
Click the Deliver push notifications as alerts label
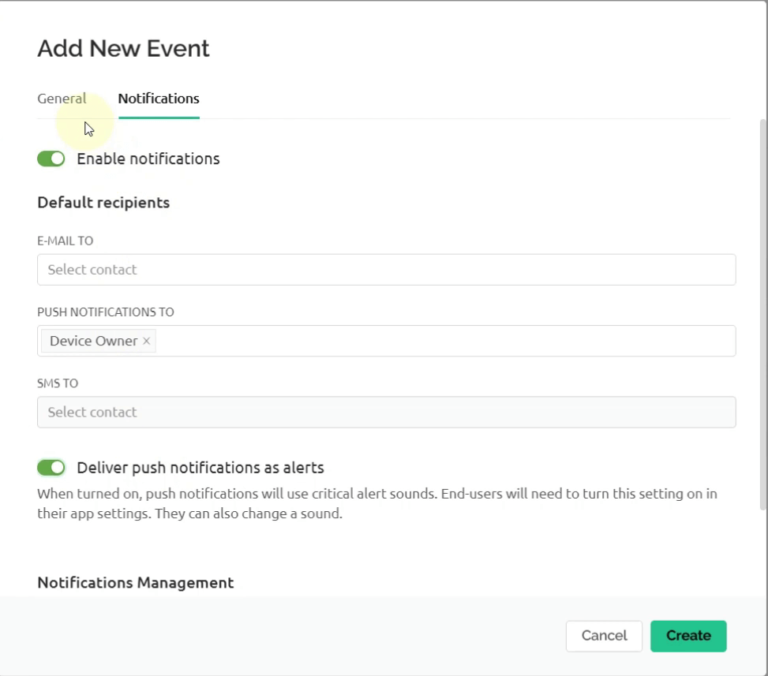(x=200, y=468)
